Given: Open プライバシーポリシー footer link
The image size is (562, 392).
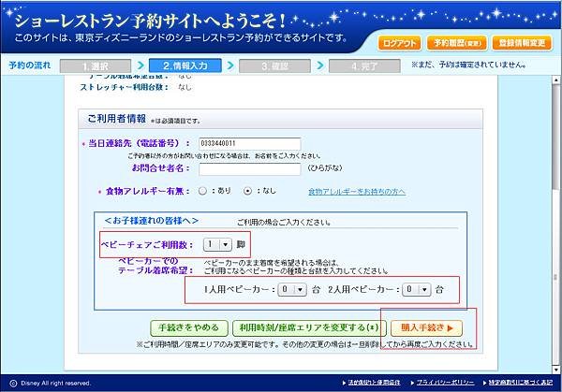Looking at the screenshot, I should pos(445,383).
